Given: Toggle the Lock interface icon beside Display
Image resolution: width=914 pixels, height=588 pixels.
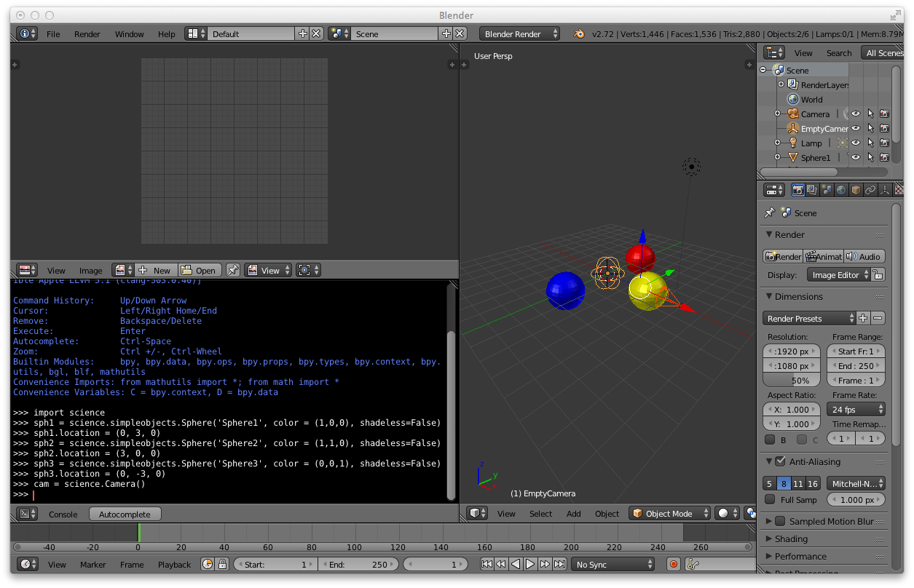Looking at the screenshot, I should click(x=878, y=275).
